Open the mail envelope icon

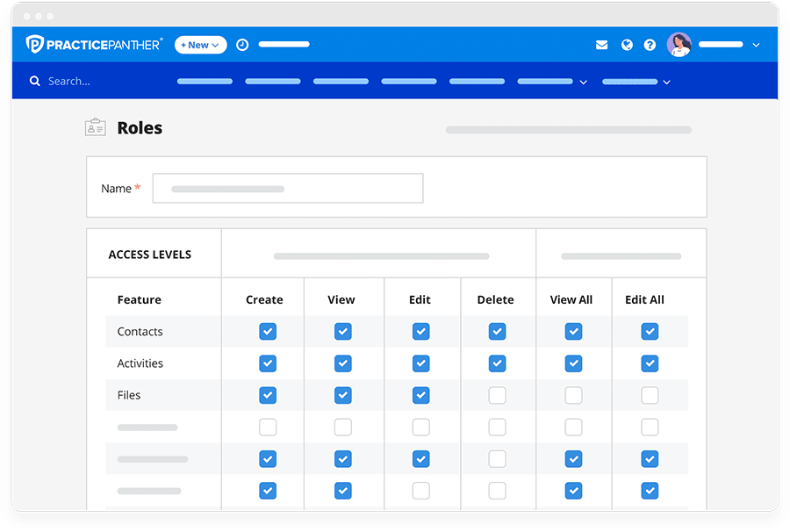tap(601, 45)
